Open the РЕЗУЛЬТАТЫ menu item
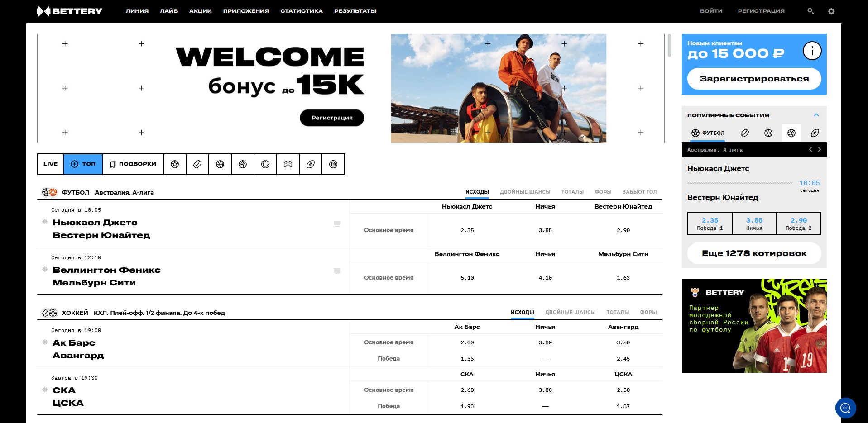Screen dimensions: 868x423 click(355, 11)
